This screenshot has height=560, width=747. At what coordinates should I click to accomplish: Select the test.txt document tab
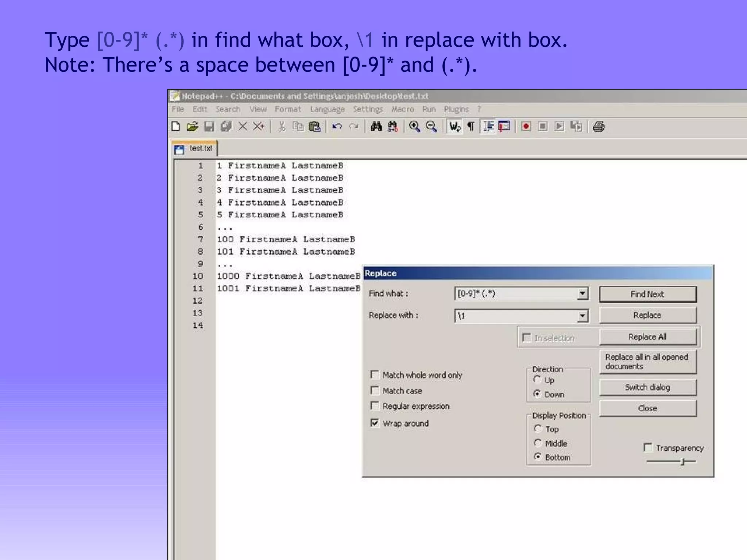click(x=195, y=149)
